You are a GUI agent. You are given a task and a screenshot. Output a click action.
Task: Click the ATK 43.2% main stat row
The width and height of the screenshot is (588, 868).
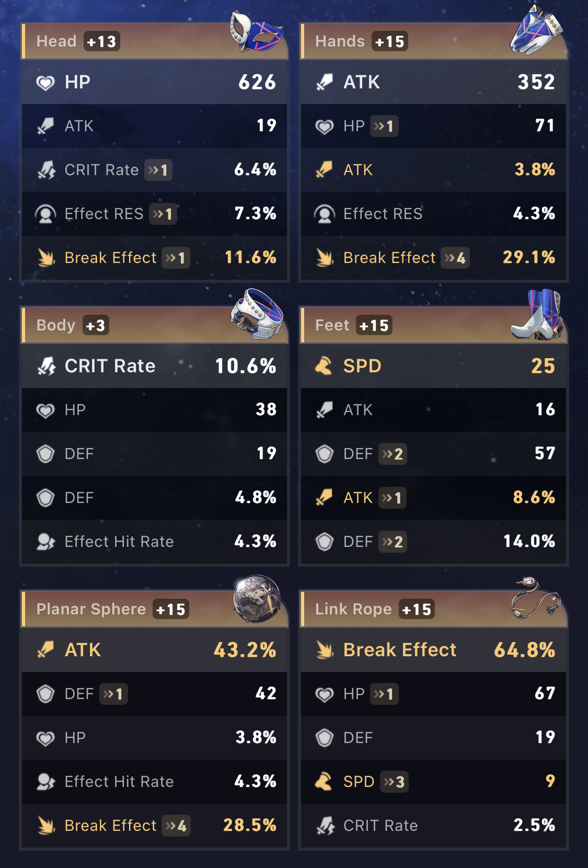pyautogui.click(x=154, y=649)
